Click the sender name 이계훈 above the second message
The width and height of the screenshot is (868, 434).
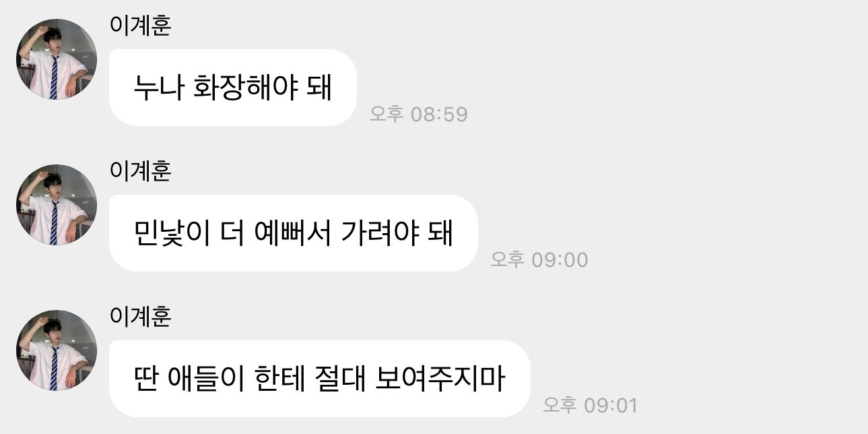point(140,172)
